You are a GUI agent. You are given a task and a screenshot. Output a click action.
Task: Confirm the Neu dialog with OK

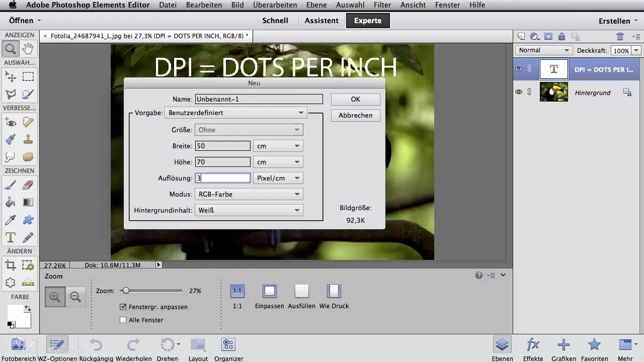tap(355, 99)
